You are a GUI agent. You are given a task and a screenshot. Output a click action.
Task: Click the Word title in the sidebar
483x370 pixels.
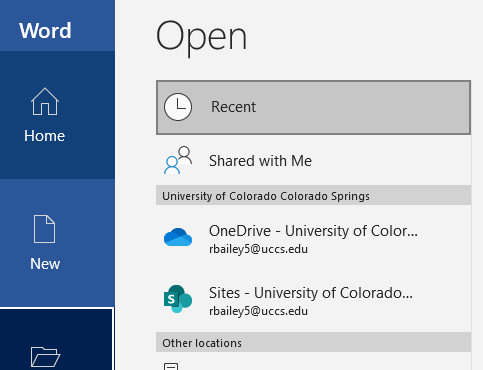(x=45, y=31)
